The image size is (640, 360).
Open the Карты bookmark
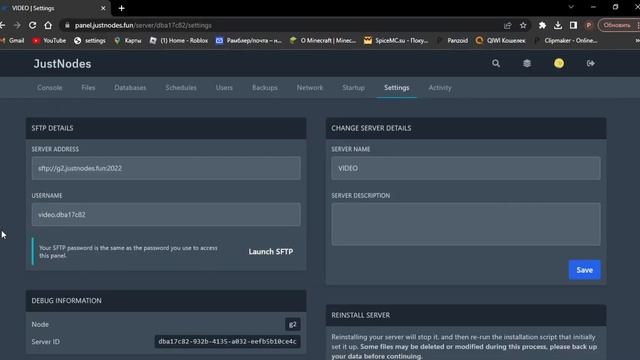point(128,40)
